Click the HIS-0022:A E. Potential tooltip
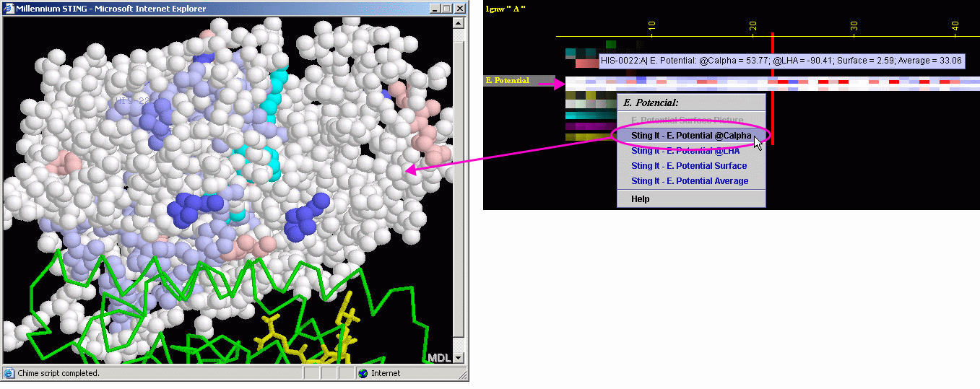Image resolution: width=980 pixels, height=389 pixels. [x=781, y=61]
